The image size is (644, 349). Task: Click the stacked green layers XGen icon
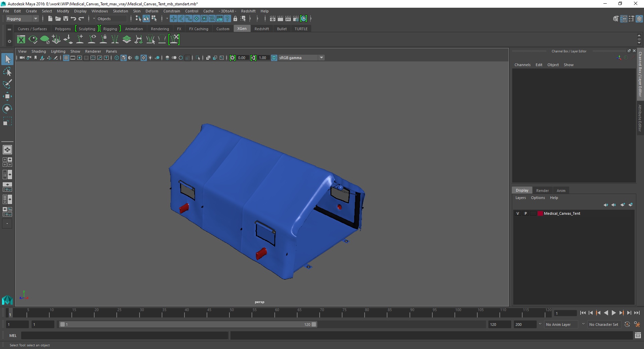click(127, 40)
